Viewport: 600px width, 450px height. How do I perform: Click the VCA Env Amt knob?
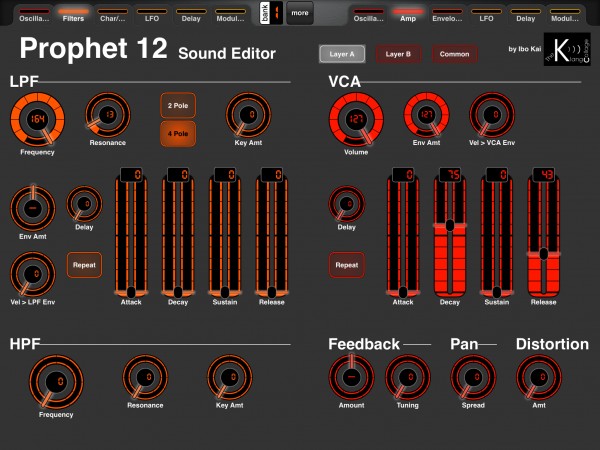(x=427, y=115)
